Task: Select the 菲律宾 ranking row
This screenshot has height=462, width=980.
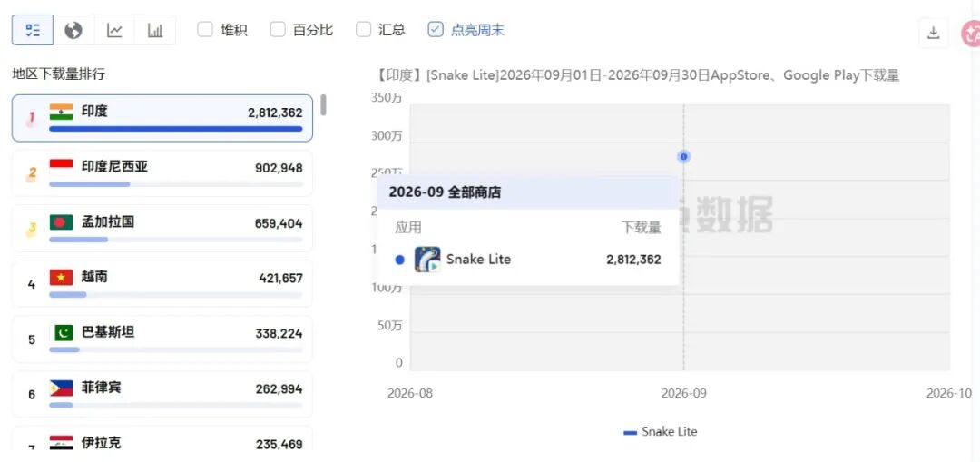Action: coord(162,394)
